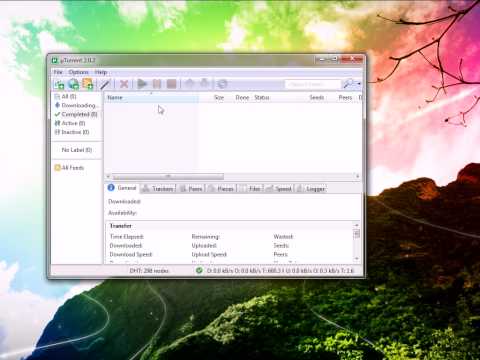Open the File menu
Viewport: 480px width, 360px height.
click(58, 72)
